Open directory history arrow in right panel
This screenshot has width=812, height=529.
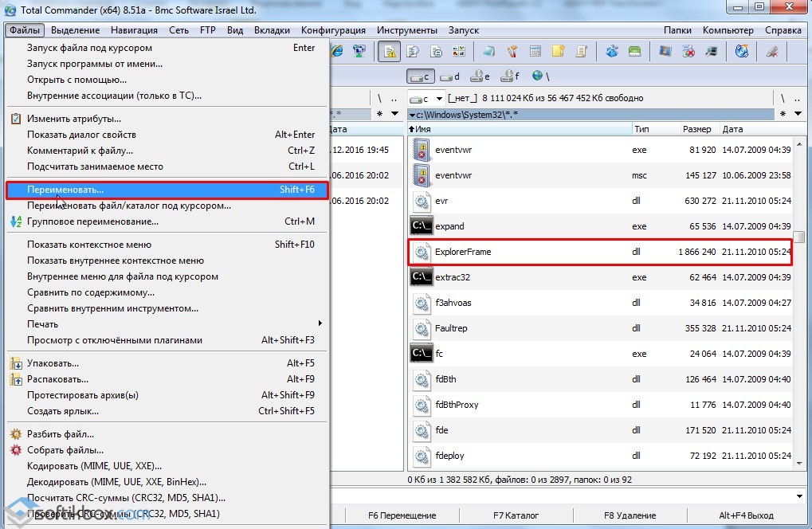(x=798, y=114)
